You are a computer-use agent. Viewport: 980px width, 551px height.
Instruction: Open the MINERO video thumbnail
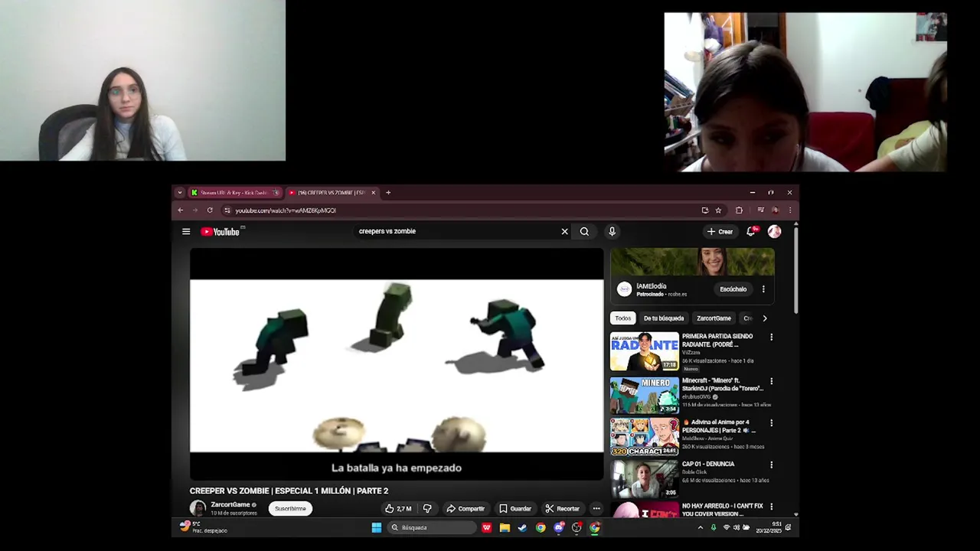click(644, 395)
